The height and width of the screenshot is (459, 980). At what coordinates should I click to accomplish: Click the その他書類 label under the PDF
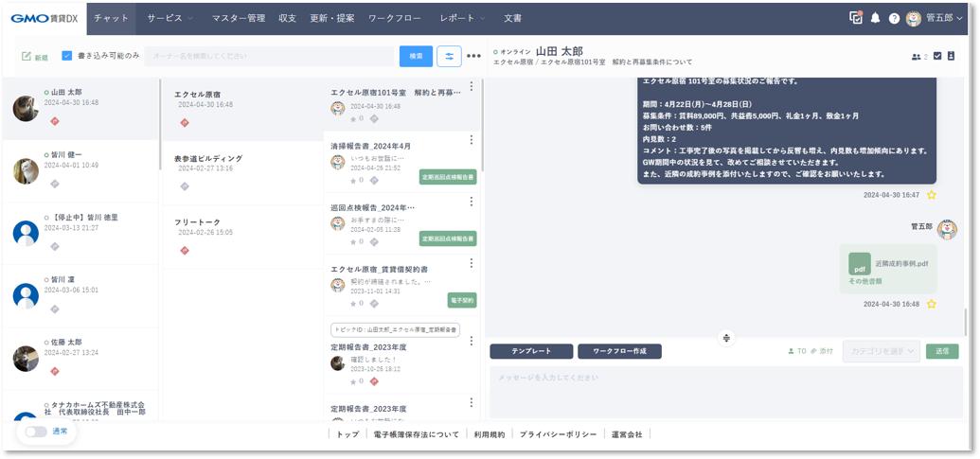point(865,282)
